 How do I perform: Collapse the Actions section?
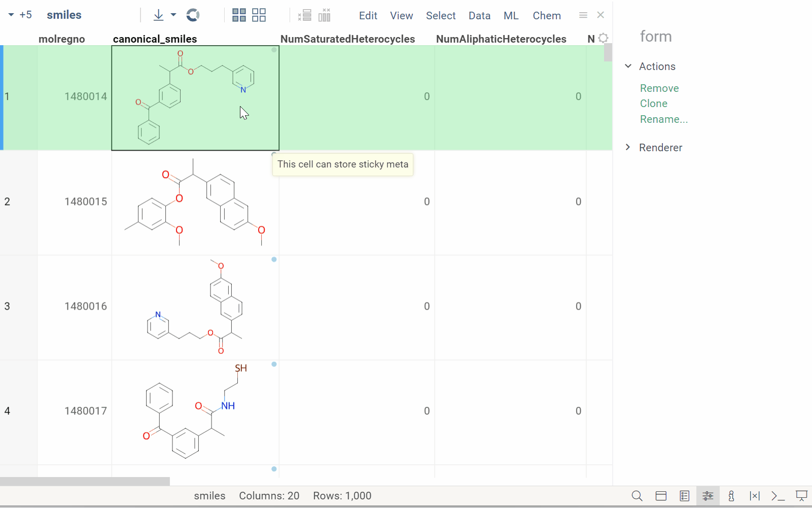click(628, 66)
